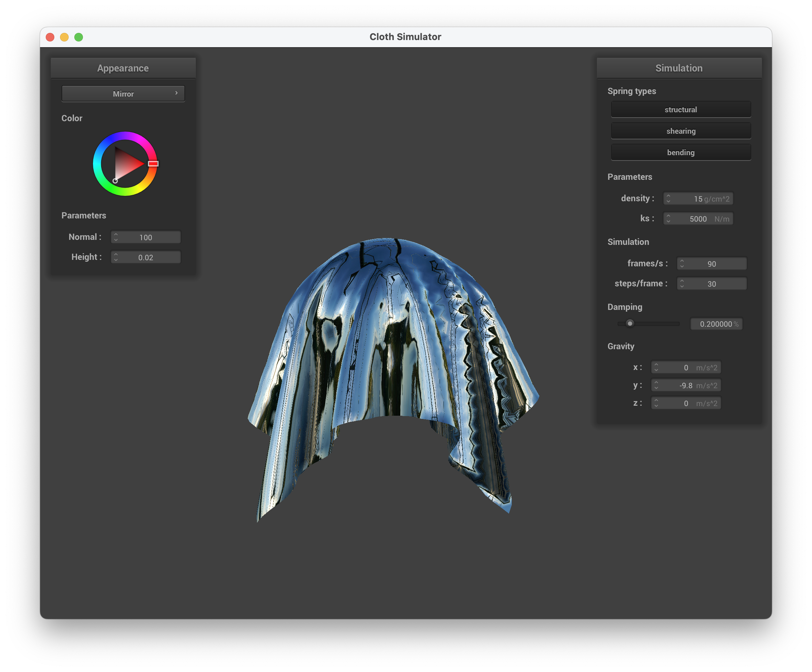Click the Normal parameter stepper arrows

115,237
